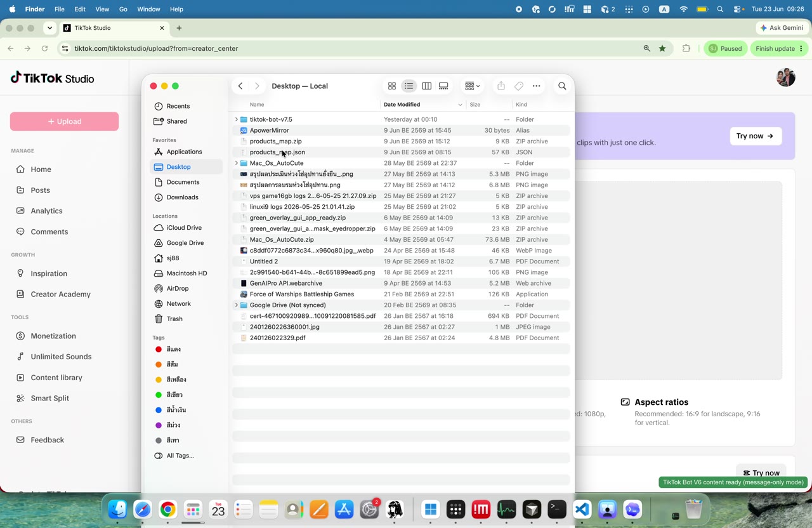Click the TikTok Studio logo

[x=52, y=78]
